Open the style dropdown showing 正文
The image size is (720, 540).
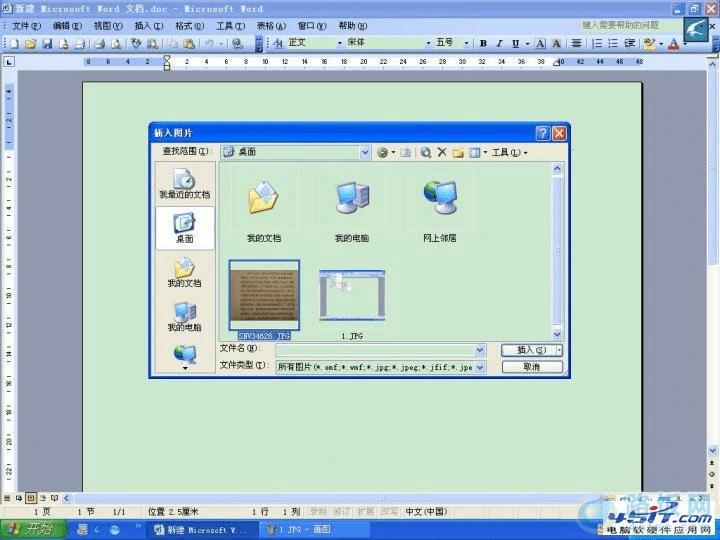click(340, 43)
